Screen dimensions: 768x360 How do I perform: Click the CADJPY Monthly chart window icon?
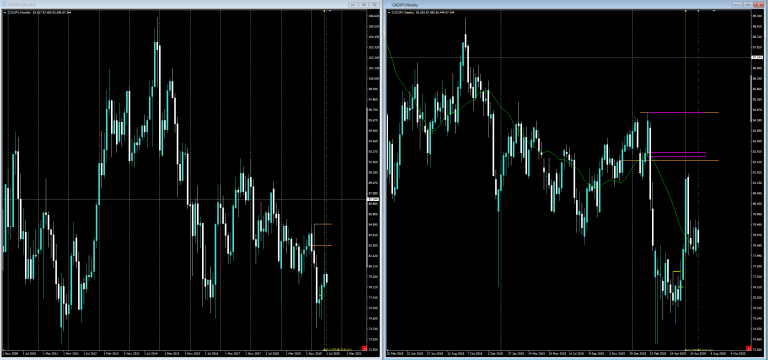pos(4,4)
